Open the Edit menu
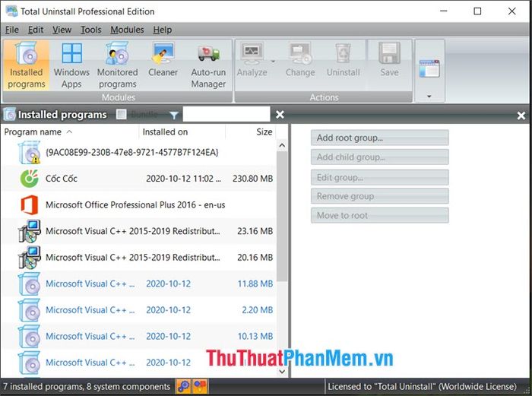Viewport: 532px width, 396px height. [x=35, y=30]
